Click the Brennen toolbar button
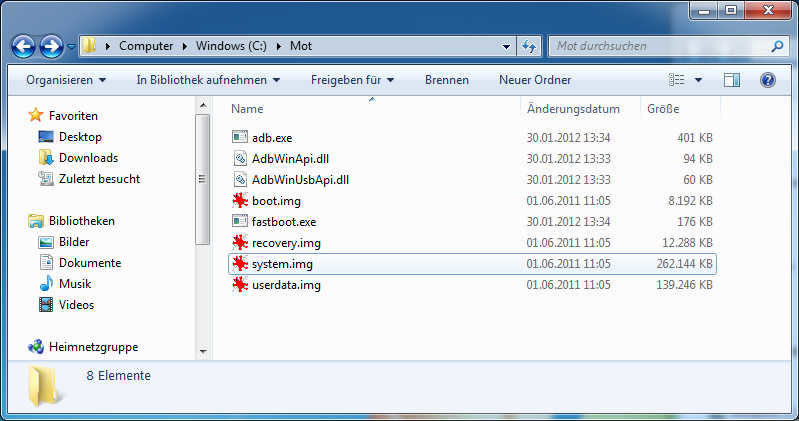 tap(447, 80)
